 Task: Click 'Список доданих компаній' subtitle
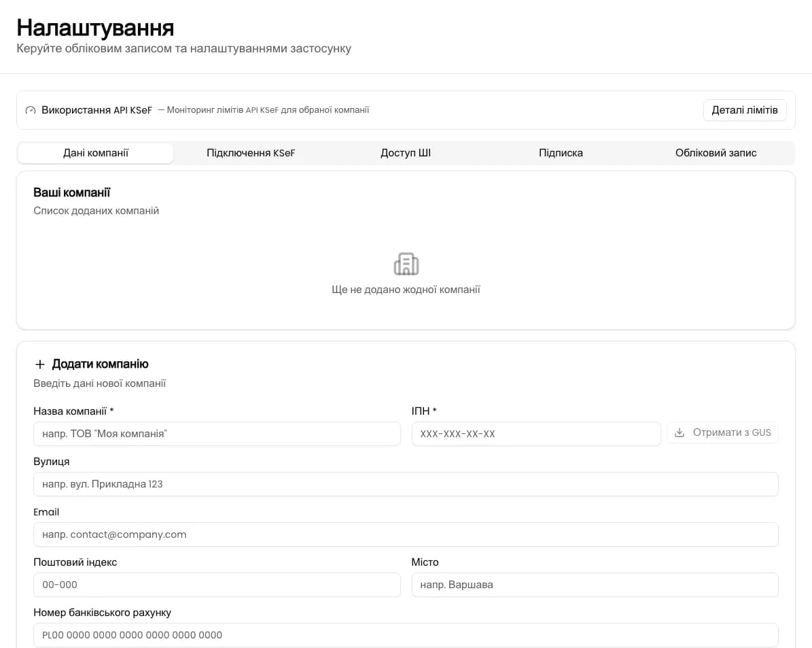pyautogui.click(x=96, y=211)
